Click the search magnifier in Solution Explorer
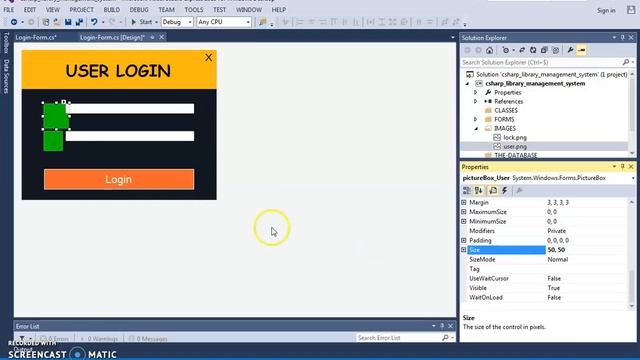The width and height of the screenshot is (640, 360). (626, 62)
